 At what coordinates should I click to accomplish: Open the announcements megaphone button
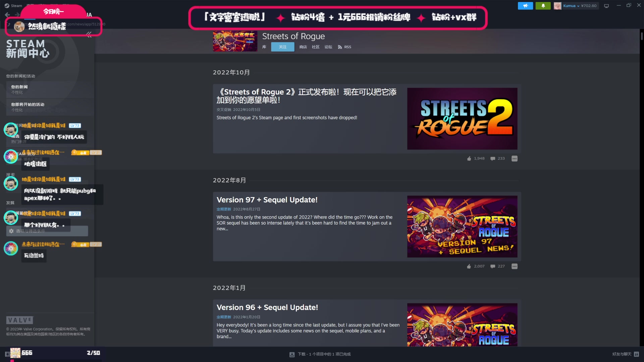click(x=525, y=6)
